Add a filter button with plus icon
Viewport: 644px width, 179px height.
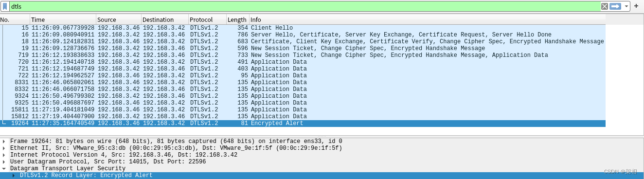pos(636,6)
